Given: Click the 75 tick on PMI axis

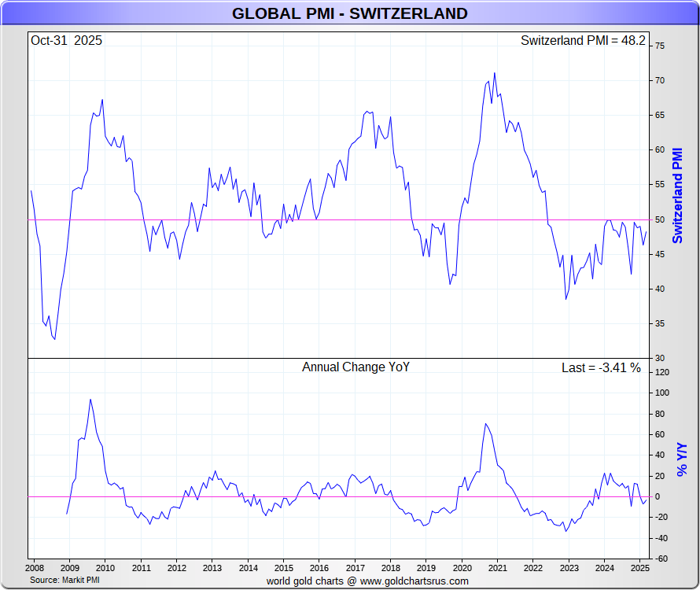Looking at the screenshot, I should (x=661, y=46).
